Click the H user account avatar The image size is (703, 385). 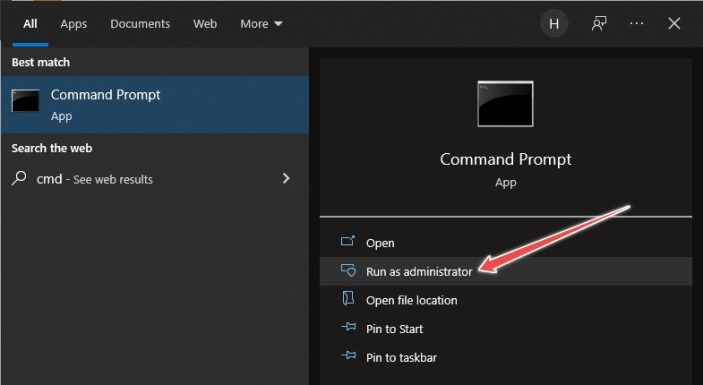pos(554,24)
